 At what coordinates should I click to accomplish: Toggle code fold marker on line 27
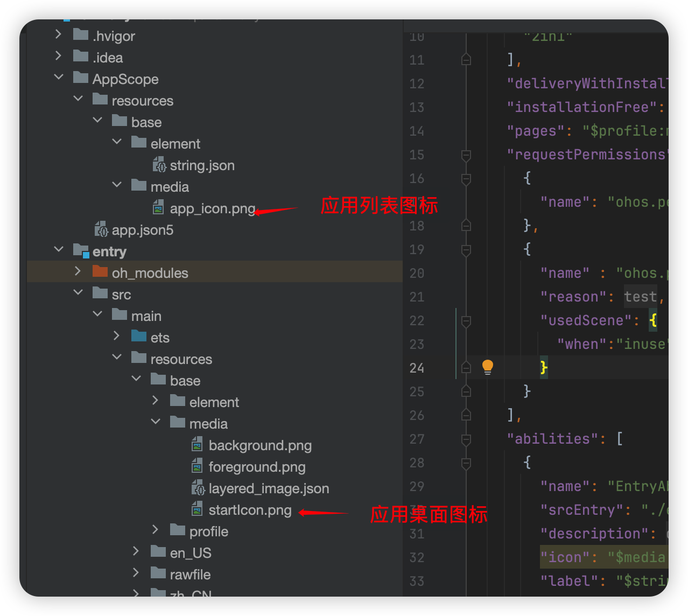pyautogui.click(x=466, y=439)
